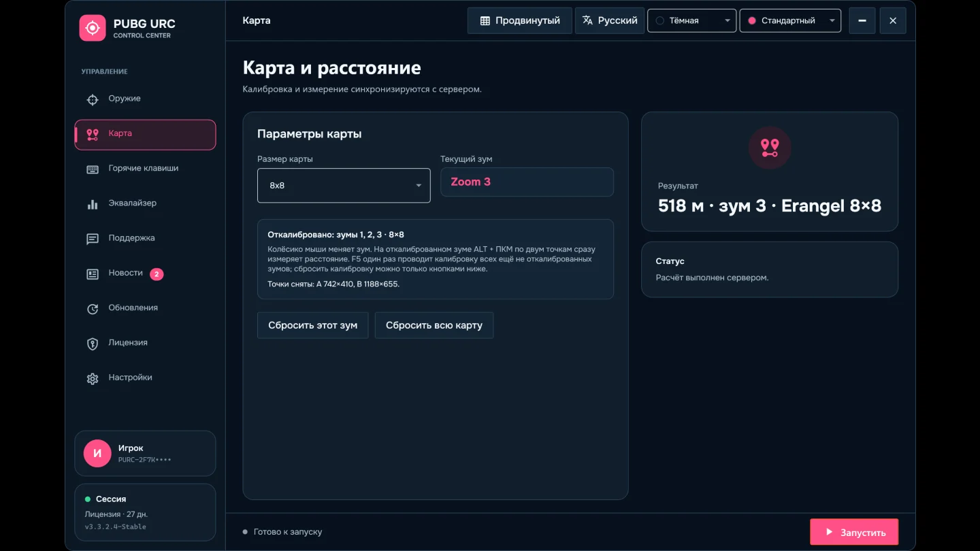Open the Обновления menu item

tap(145, 309)
